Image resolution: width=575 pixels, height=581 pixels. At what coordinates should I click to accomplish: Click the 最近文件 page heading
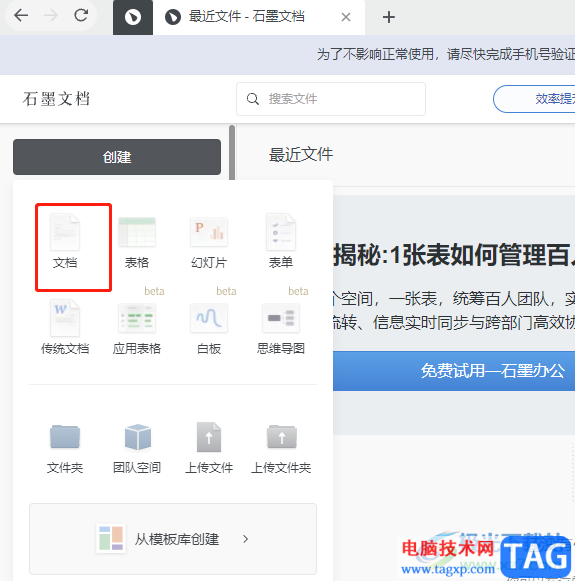(301, 155)
